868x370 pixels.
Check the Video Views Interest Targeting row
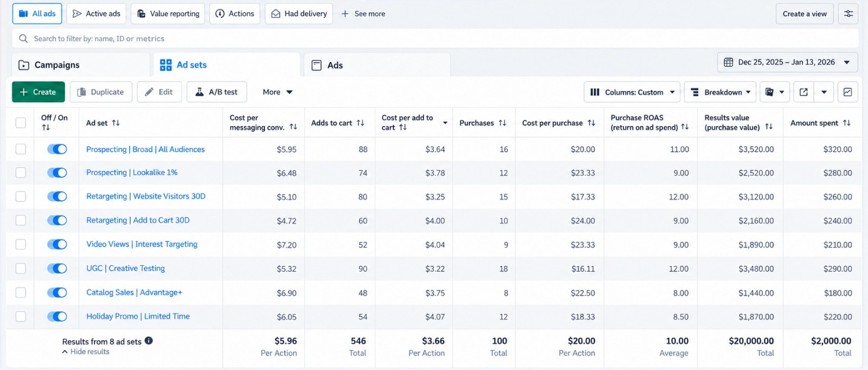[x=21, y=244]
